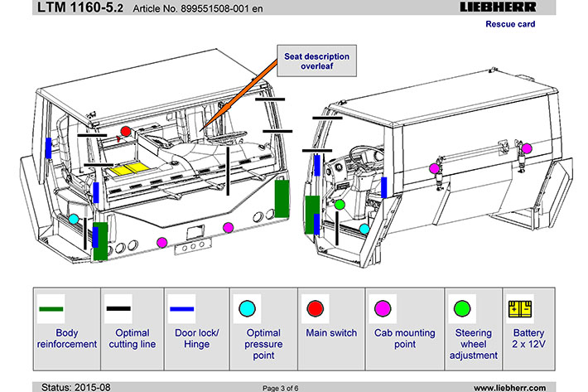
Task: Click the green Body reinforcement legend line
Action: click(x=51, y=309)
